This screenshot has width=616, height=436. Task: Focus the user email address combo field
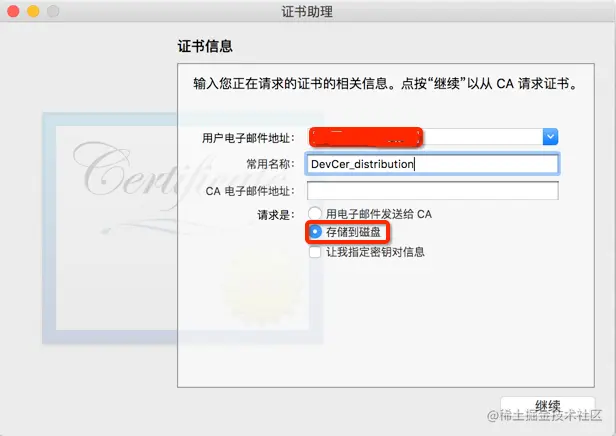click(x=432, y=137)
